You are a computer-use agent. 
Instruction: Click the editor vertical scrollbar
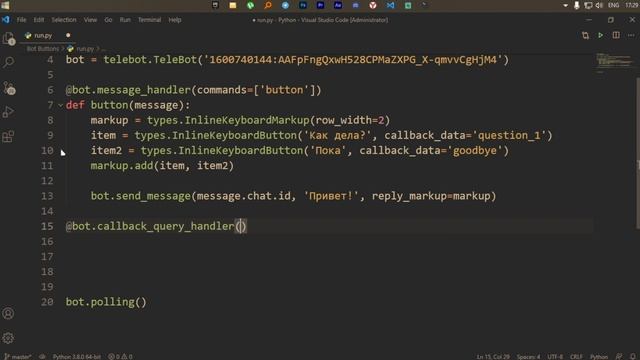coord(638,153)
